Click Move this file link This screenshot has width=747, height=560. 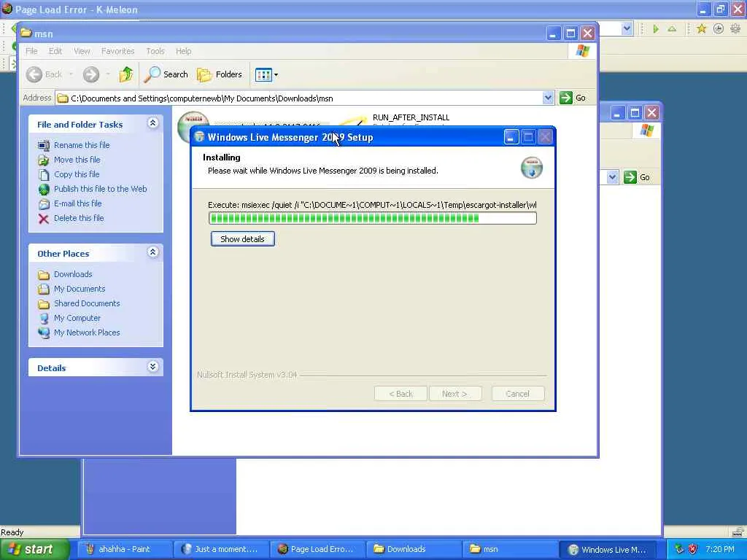pyautogui.click(x=77, y=160)
